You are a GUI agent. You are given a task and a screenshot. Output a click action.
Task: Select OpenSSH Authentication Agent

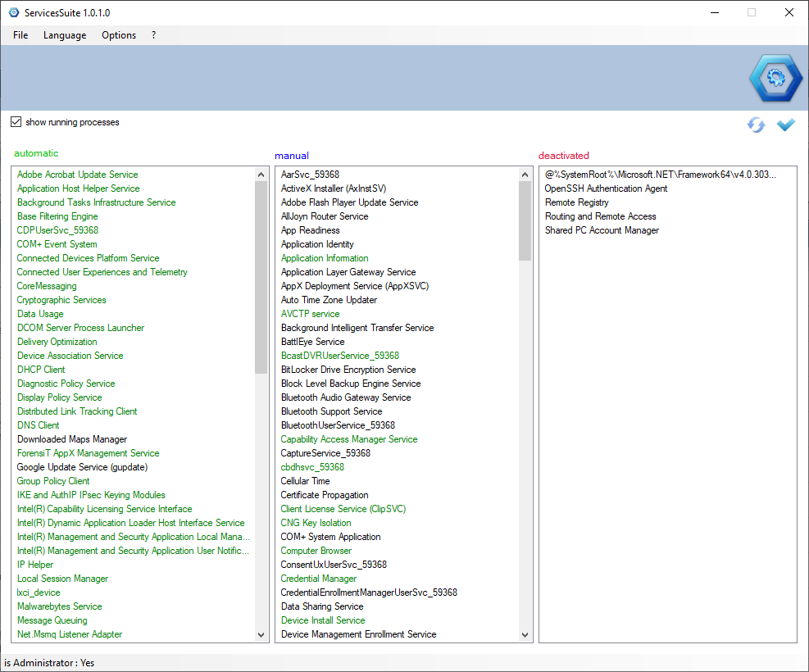point(607,188)
